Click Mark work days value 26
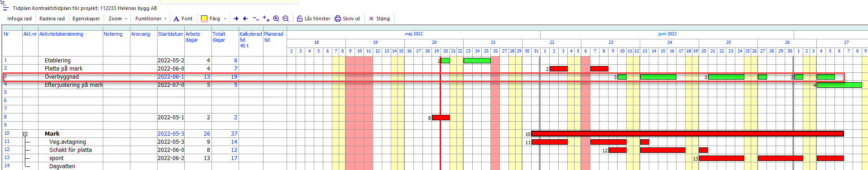The height and width of the screenshot is (170, 868). [x=207, y=134]
